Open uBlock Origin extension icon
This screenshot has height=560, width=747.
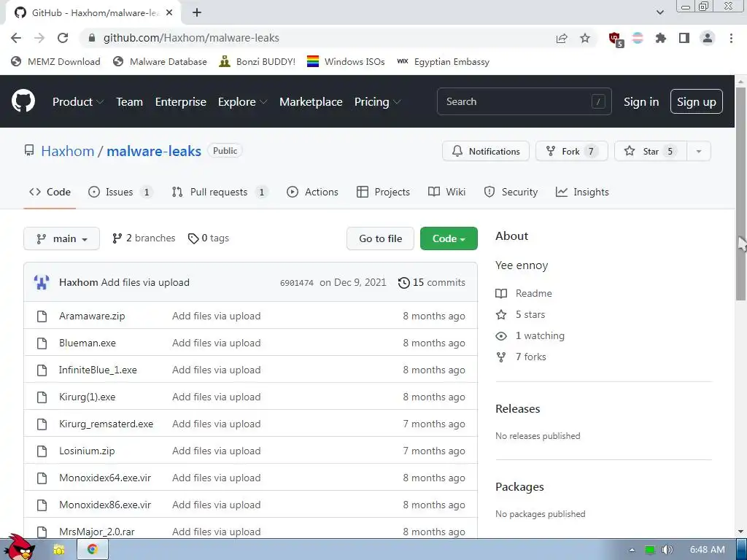tap(616, 39)
